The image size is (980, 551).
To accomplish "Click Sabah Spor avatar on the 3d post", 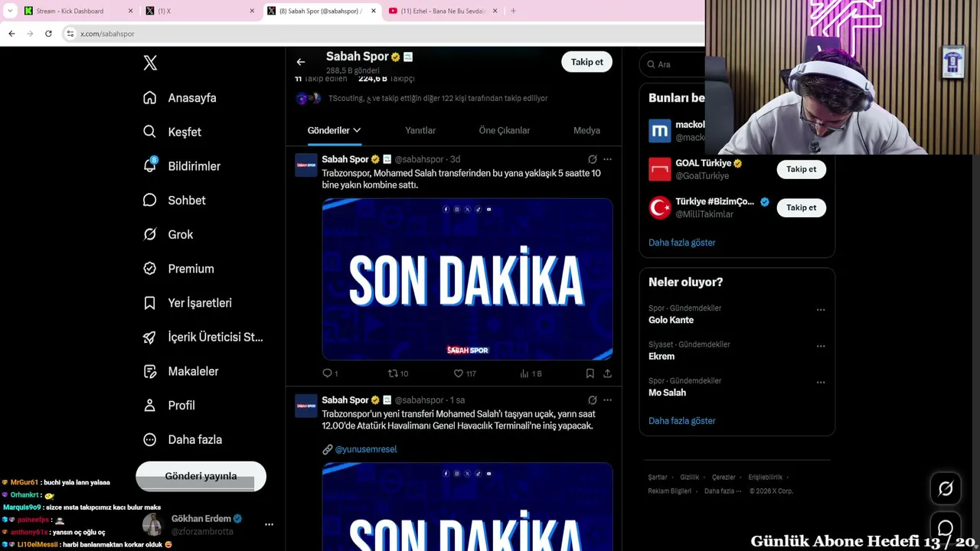I will 306,165.
